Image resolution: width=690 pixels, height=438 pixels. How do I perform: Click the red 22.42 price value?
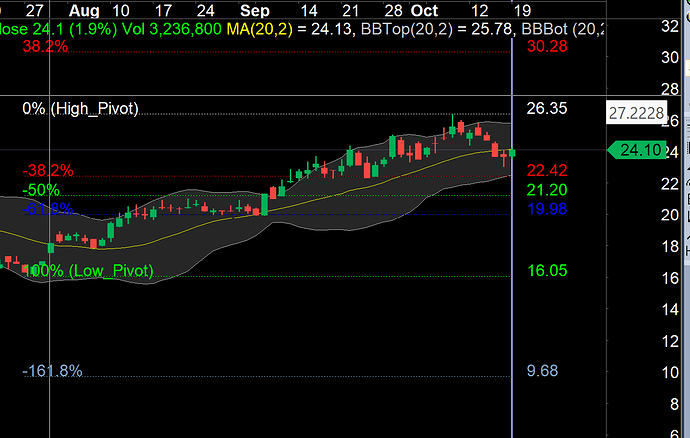point(547,170)
